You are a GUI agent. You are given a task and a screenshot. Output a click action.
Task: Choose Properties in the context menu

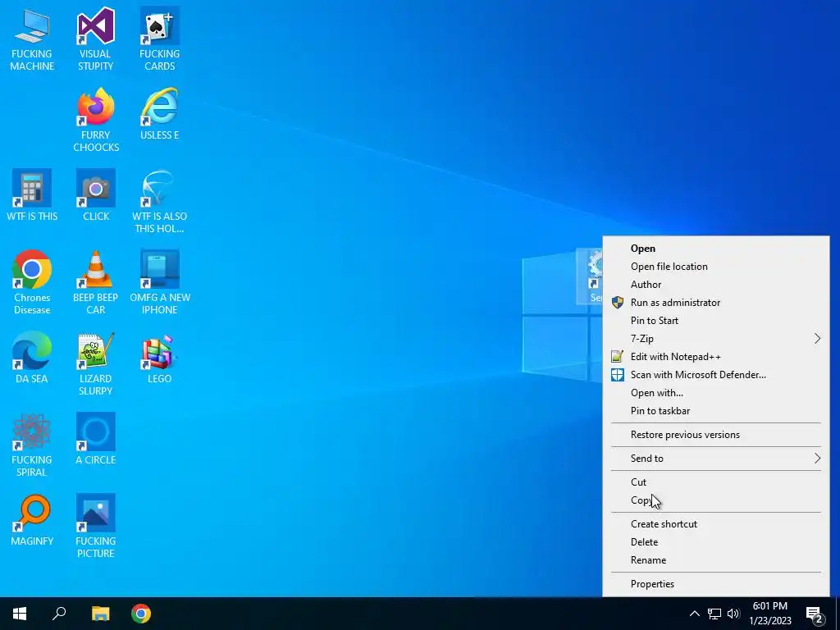(715, 584)
